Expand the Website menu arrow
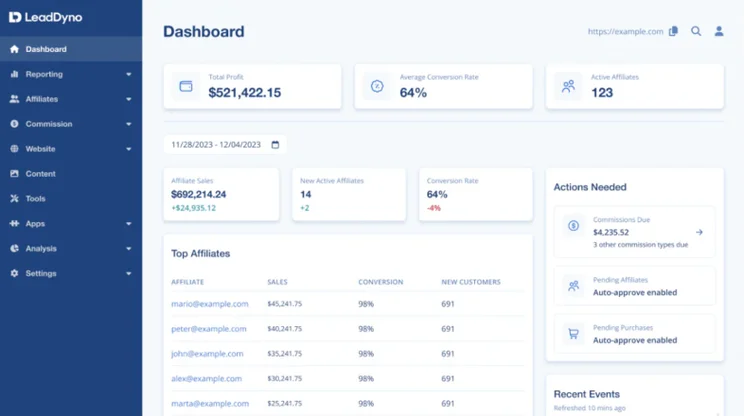This screenshot has height=416, width=744. [x=129, y=149]
